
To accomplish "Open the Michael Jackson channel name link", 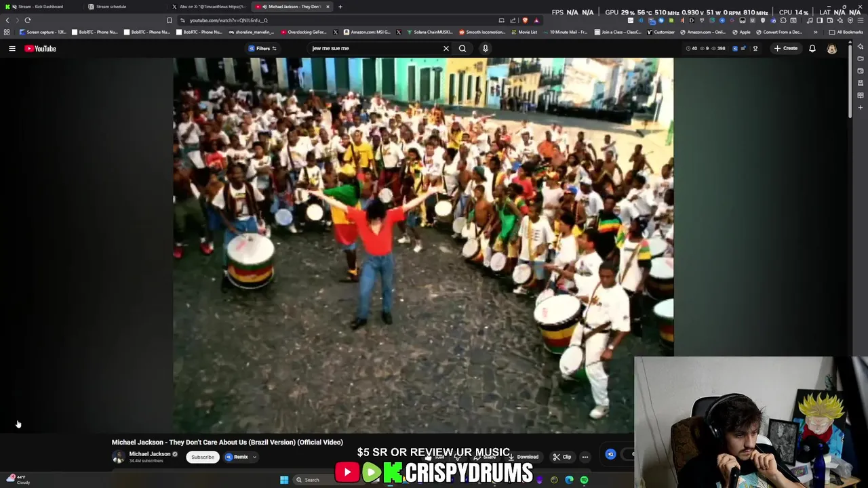I will click(x=150, y=454).
